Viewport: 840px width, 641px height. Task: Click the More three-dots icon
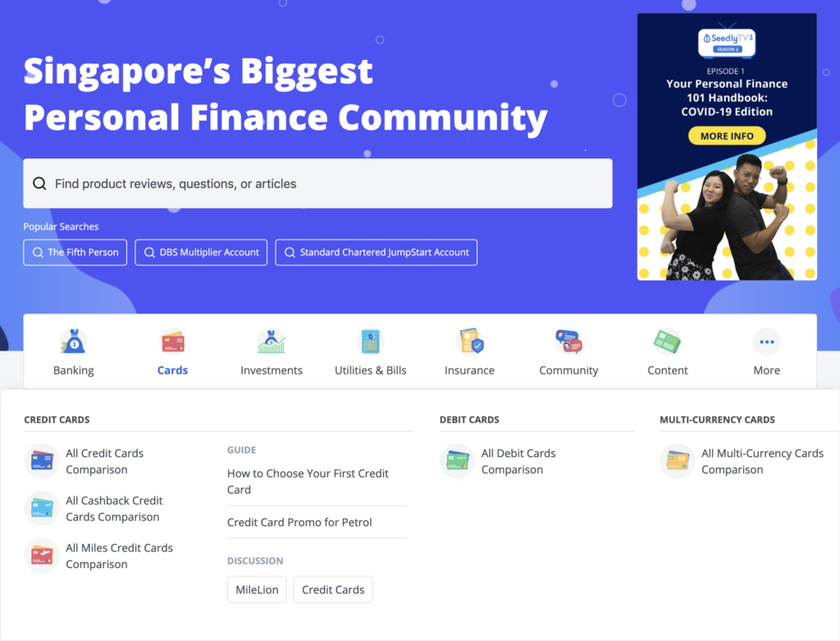pos(767,341)
